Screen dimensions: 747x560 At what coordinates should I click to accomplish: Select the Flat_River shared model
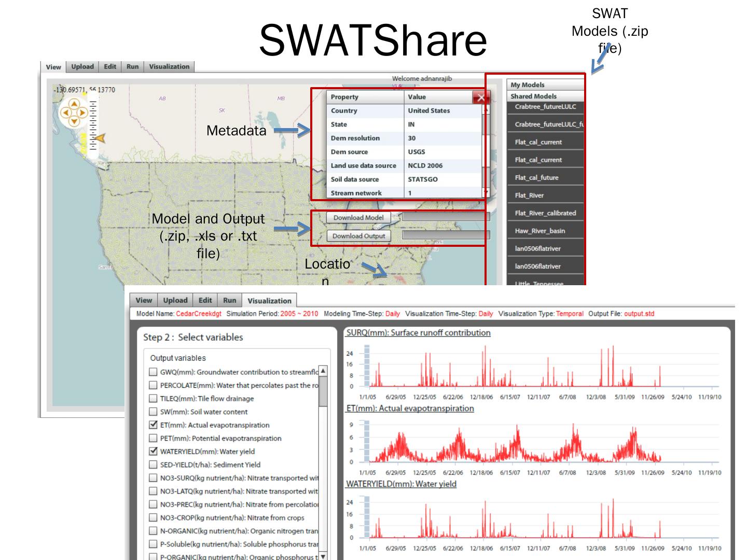coord(545,195)
